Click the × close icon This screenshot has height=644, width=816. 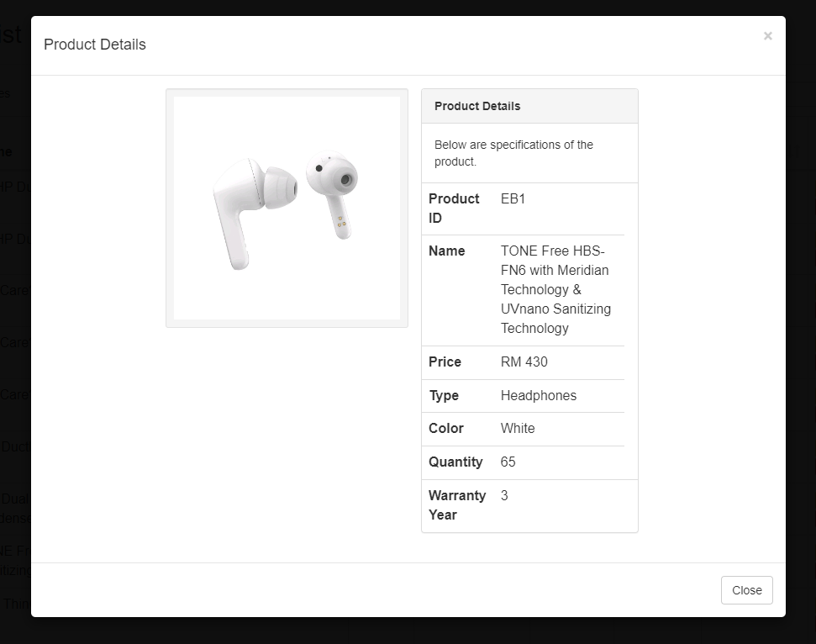[x=767, y=35]
